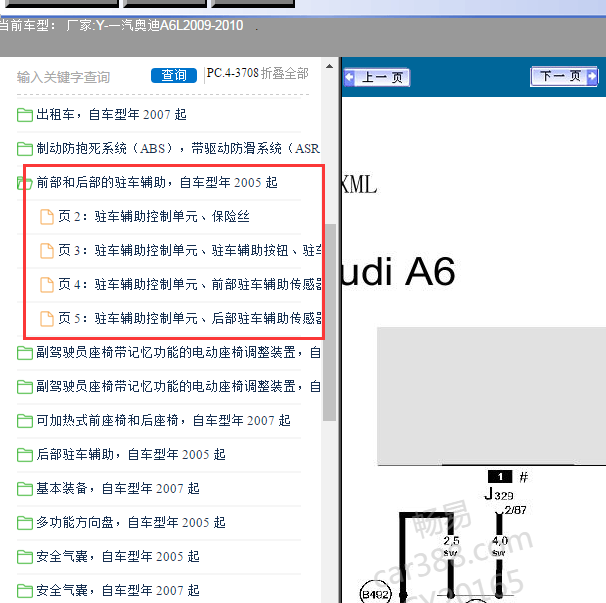Screen dimensions: 606x603
Task: Open 出租车，自车型年 2007 起 entry
Action: pyautogui.click(x=111, y=114)
